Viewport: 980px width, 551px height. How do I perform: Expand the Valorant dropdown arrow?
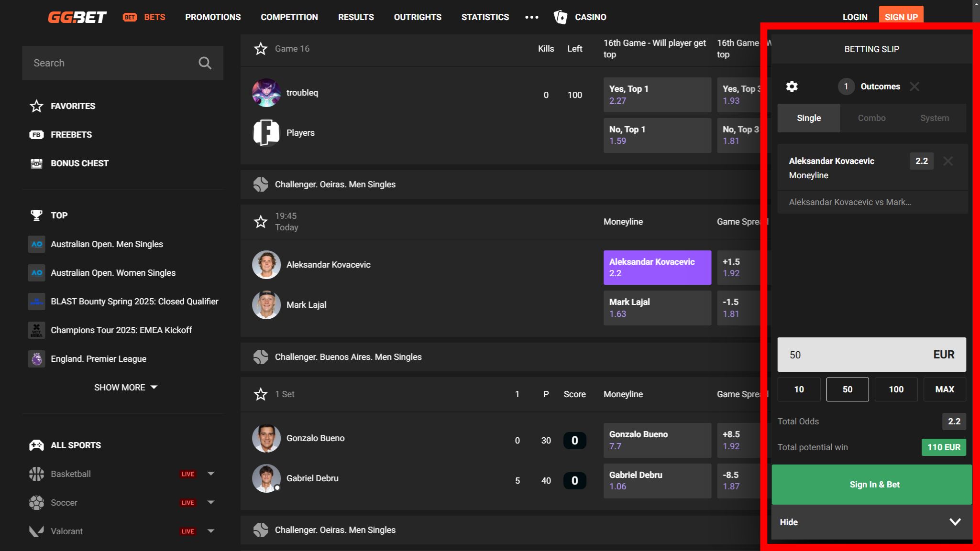click(211, 531)
